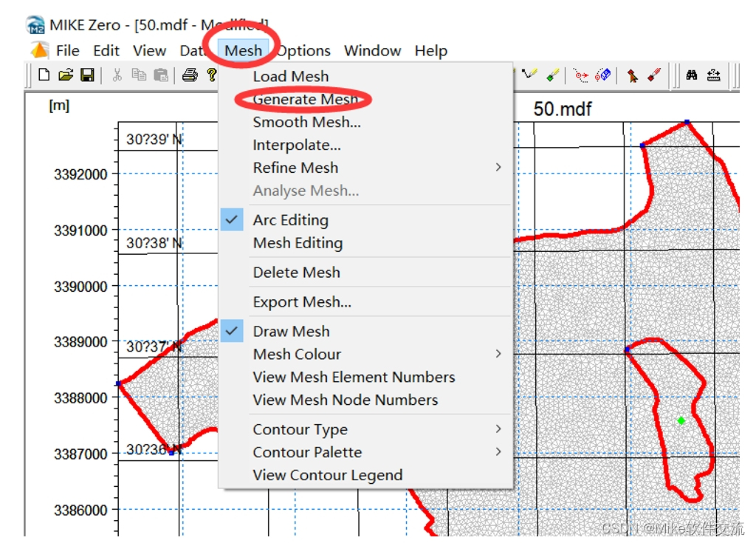Click the Cut scissors icon

tap(117, 75)
